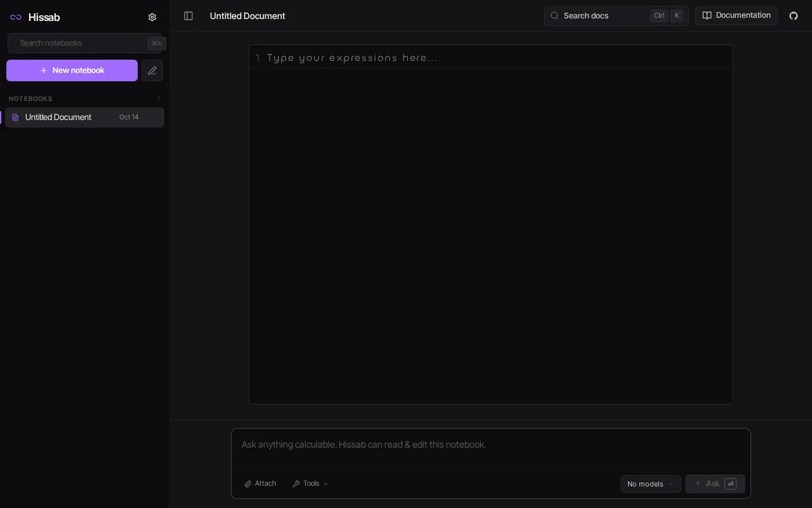Viewport: 812px width, 508px height.
Task: Attach a file to the prompt
Action: tap(260, 484)
